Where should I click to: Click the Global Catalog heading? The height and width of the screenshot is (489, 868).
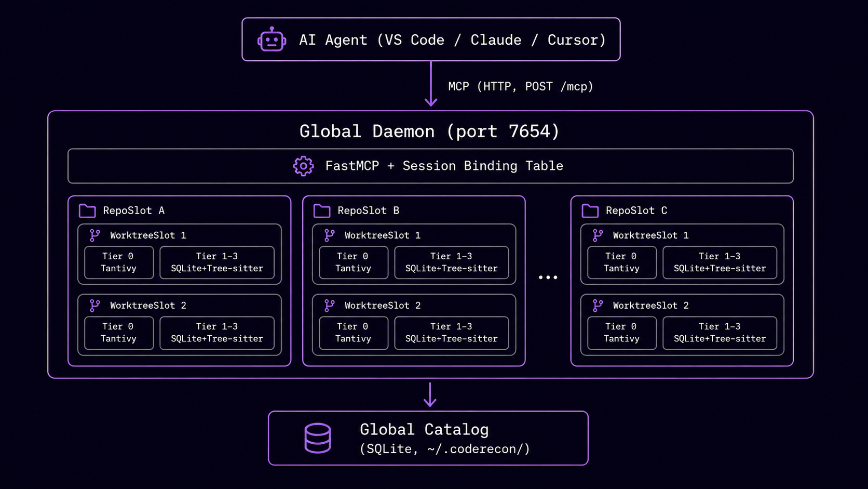click(x=424, y=430)
